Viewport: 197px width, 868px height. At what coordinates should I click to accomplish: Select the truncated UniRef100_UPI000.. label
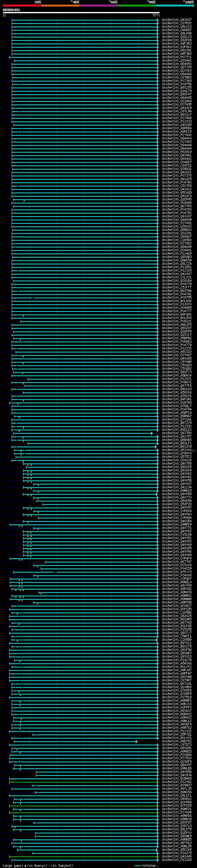pos(178,450)
